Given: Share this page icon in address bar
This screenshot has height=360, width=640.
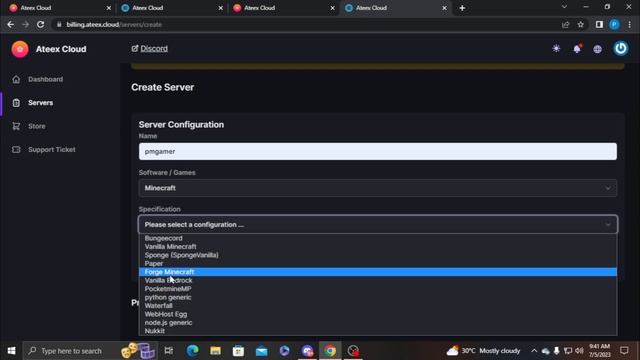Looking at the screenshot, I should point(565,25).
